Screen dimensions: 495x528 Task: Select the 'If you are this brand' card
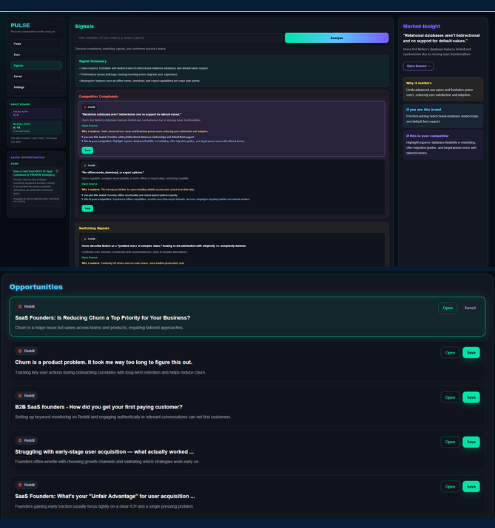coord(443,116)
